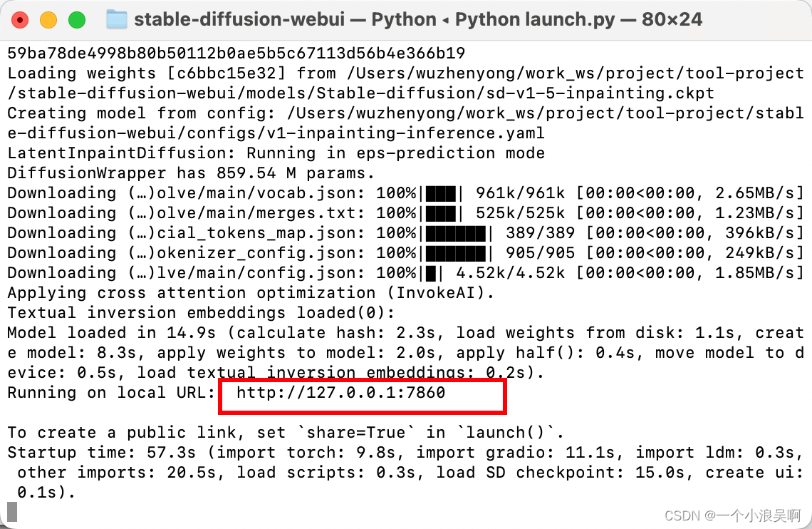The height and width of the screenshot is (529, 812).
Task: Click the `share=True` text in output
Action: (x=356, y=432)
